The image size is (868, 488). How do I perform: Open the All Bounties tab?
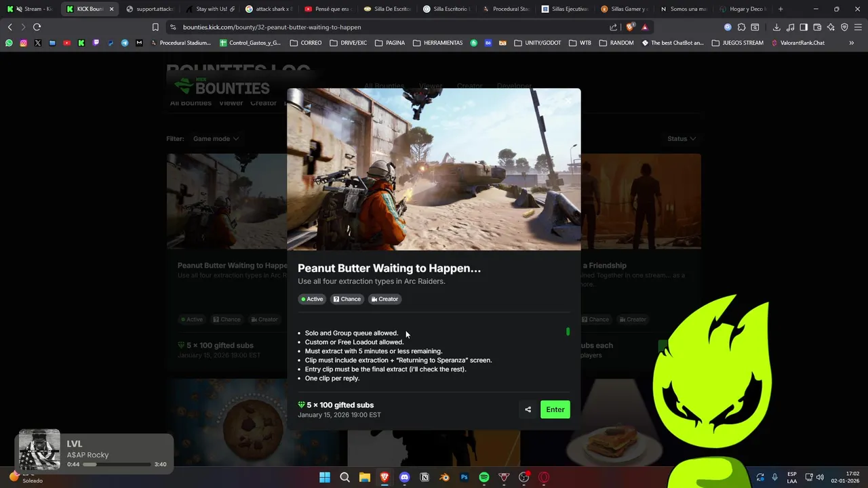191,103
